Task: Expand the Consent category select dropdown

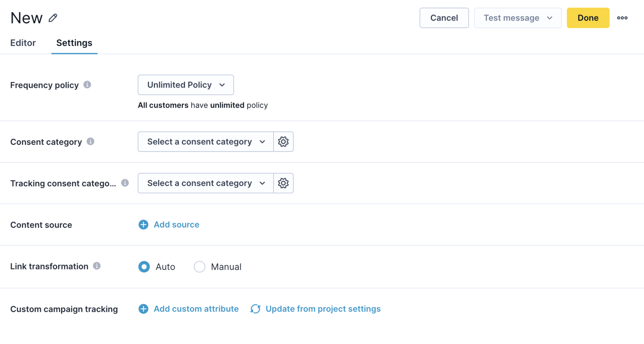Action: (x=206, y=142)
